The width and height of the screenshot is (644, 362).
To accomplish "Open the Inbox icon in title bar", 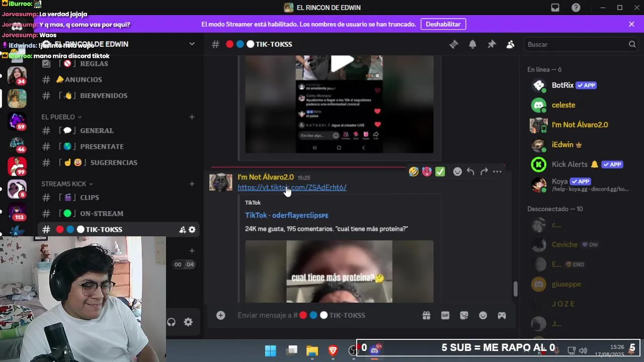I will [x=555, y=8].
